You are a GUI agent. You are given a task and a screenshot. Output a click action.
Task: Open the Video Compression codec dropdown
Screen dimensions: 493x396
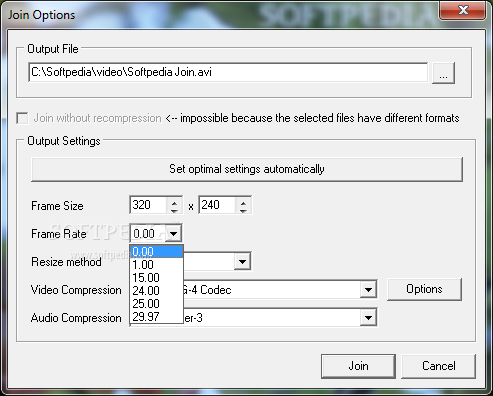pyautogui.click(x=368, y=290)
